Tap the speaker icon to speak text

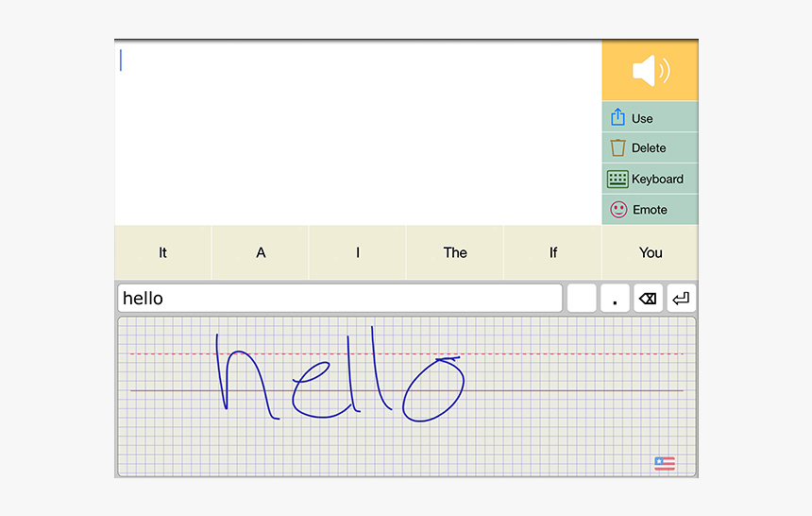(650, 71)
